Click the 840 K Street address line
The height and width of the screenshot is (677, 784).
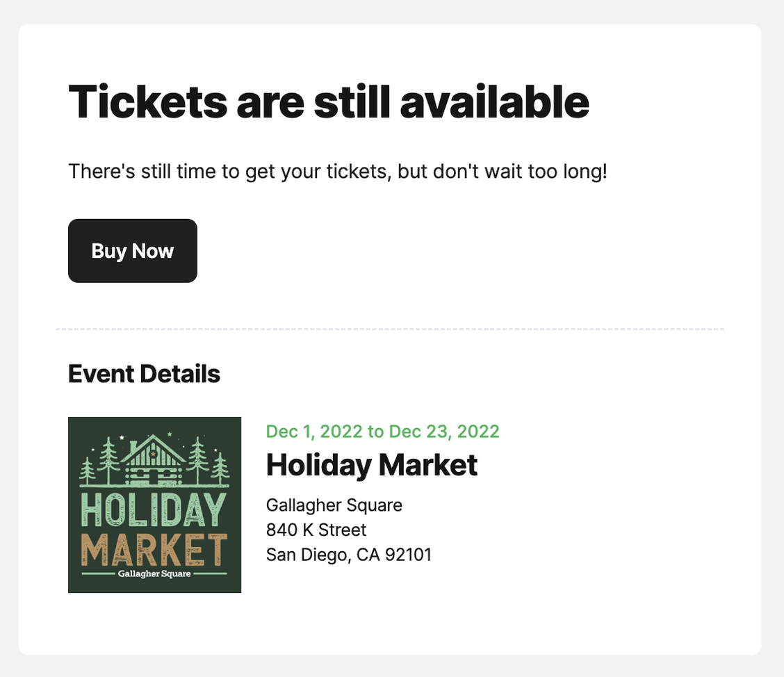(x=316, y=530)
